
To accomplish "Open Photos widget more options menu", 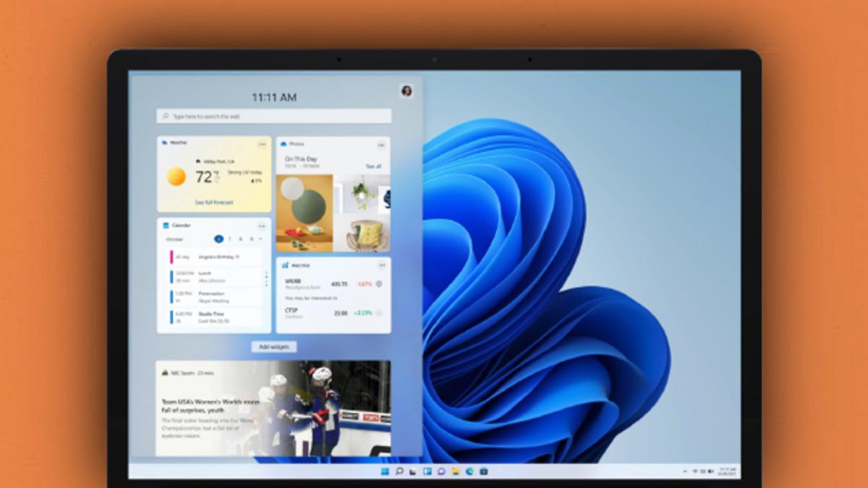I will point(381,144).
